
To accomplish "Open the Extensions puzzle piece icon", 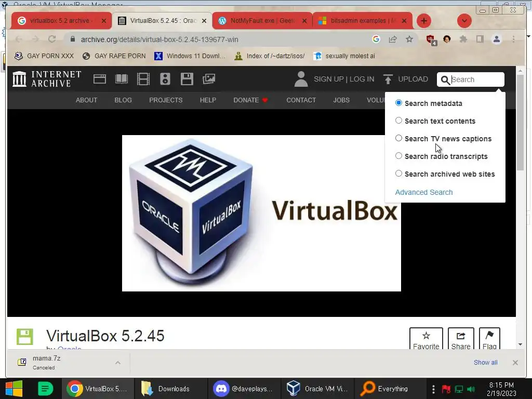I will click(463, 39).
